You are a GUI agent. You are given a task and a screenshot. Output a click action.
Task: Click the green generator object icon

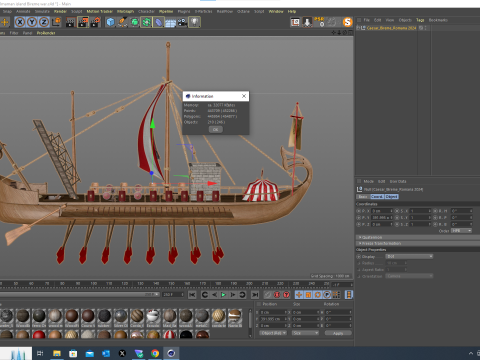134,22
